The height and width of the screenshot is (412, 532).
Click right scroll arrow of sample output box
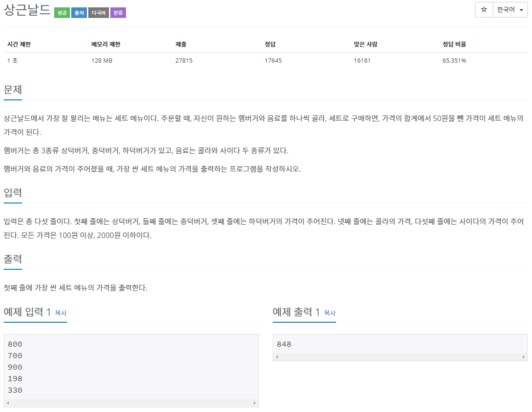(x=524, y=357)
